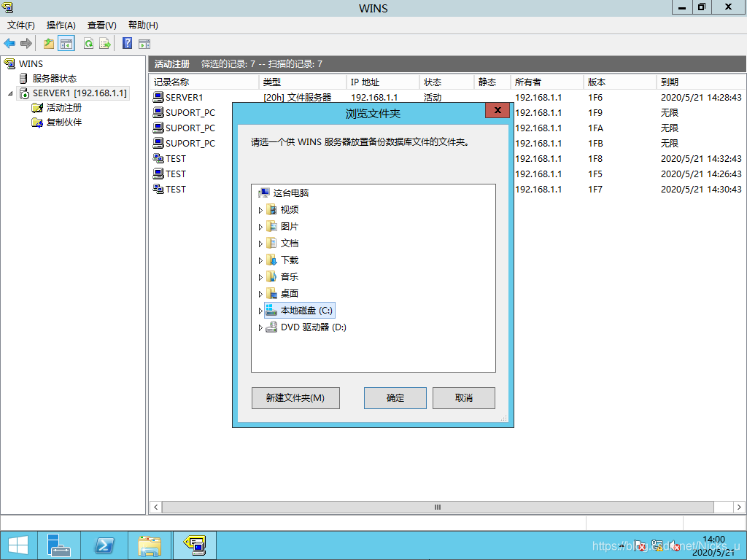
Task: Sort by 版本 column header
Action: point(620,82)
